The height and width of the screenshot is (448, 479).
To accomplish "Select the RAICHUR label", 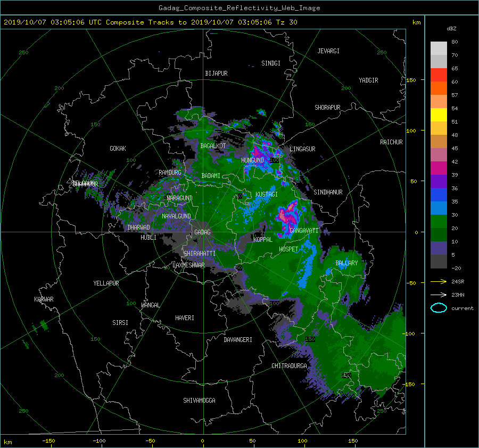I will pos(391,142).
